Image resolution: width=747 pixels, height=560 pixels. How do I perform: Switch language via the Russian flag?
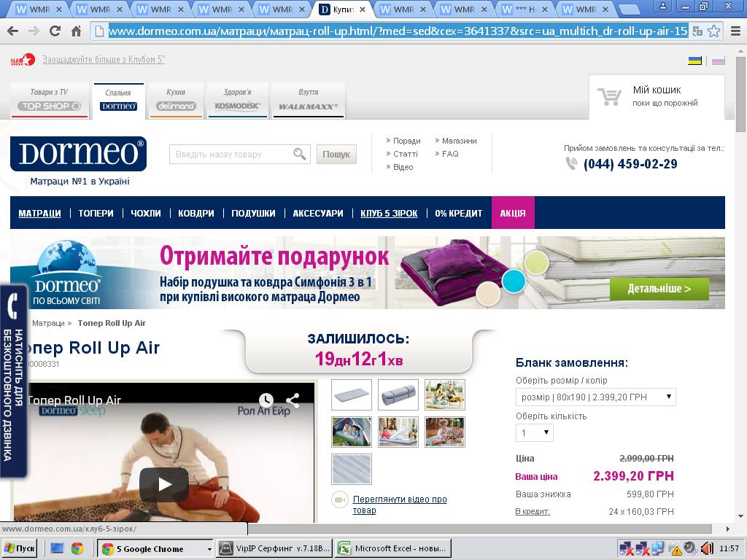pyautogui.click(x=718, y=61)
